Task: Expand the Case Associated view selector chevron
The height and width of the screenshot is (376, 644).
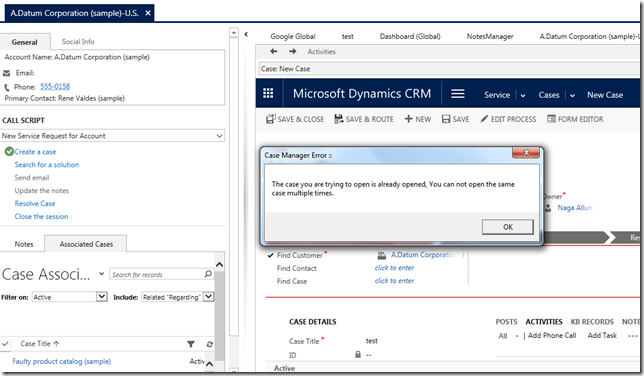Action: (101, 274)
